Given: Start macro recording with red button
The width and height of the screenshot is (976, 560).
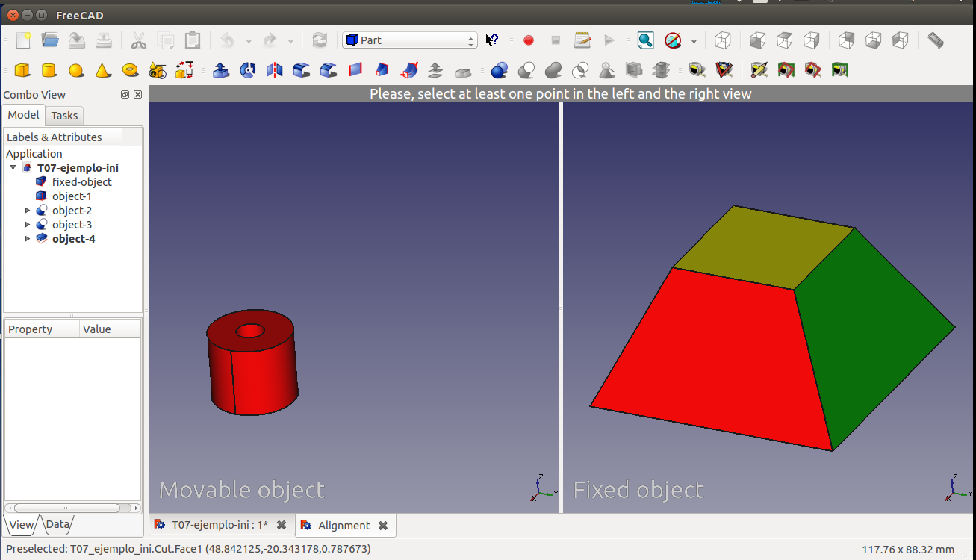Looking at the screenshot, I should coord(529,40).
